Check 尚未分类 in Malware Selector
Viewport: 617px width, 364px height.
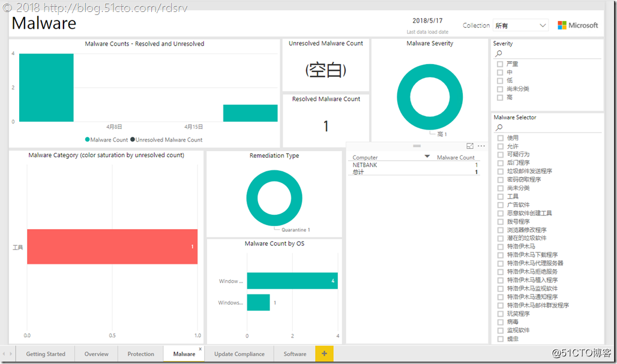[501, 188]
